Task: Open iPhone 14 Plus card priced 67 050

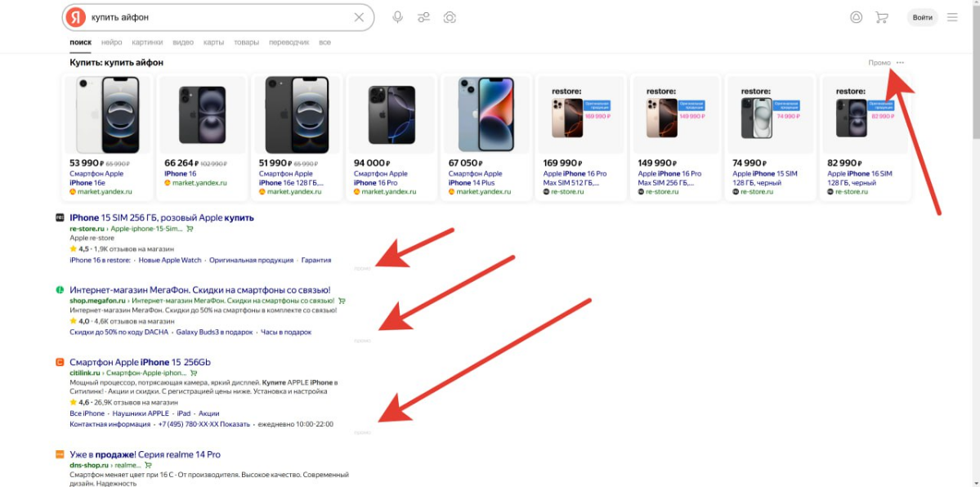Action: [487, 137]
